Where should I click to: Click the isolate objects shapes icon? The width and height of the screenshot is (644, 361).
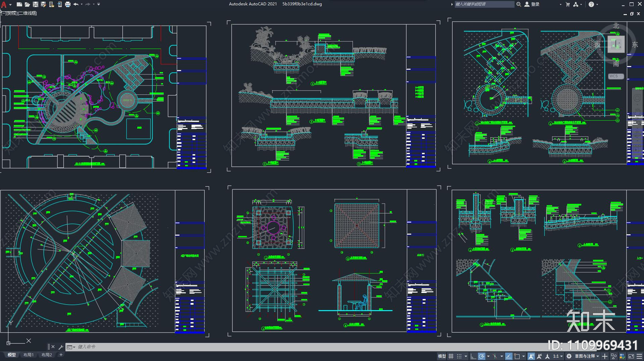614,356
